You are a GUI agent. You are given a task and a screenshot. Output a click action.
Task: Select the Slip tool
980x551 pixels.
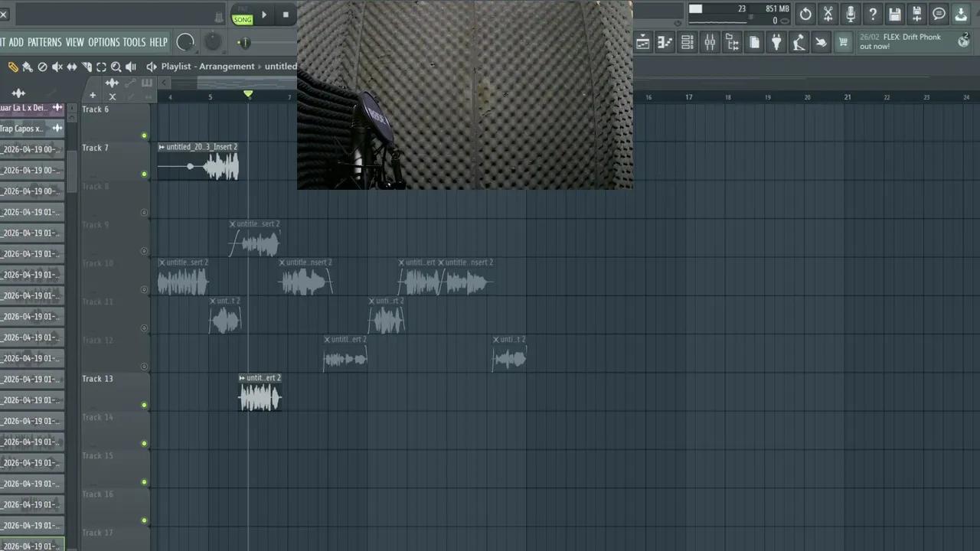(x=72, y=67)
